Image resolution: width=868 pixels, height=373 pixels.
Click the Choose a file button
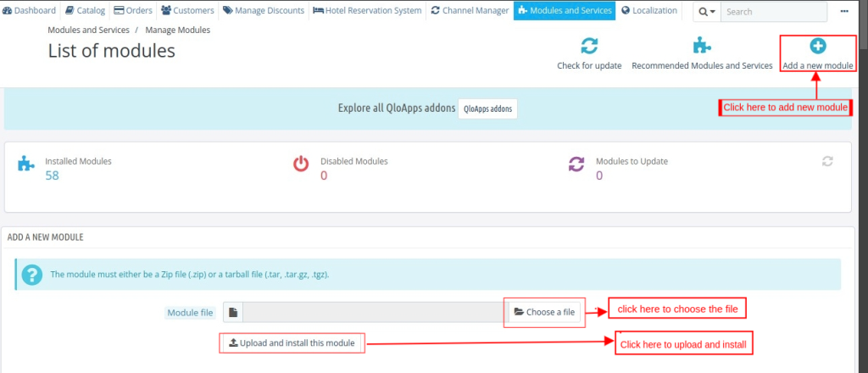click(544, 313)
